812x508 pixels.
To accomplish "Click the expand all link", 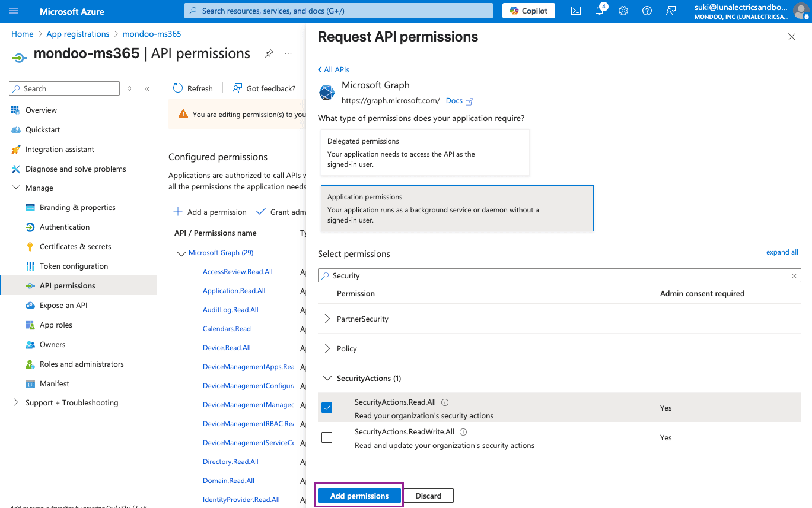I will point(782,252).
